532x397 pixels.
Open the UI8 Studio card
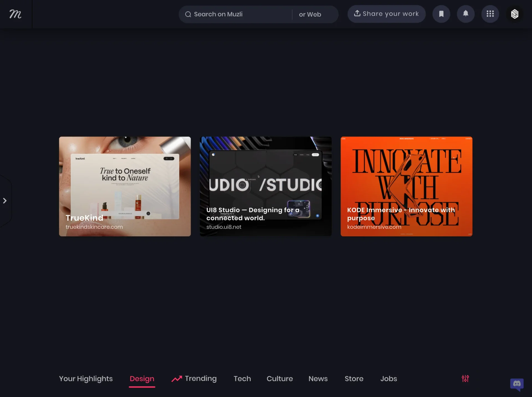coord(265,186)
